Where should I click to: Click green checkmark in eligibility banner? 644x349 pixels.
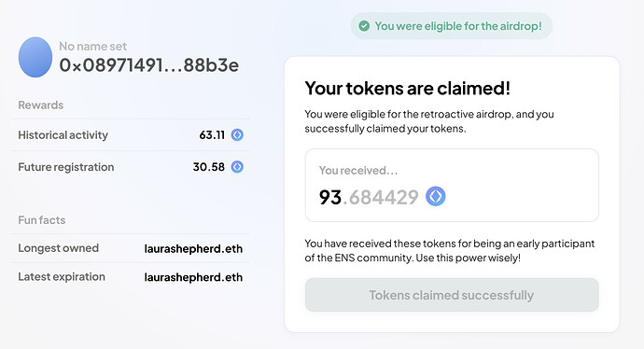click(364, 26)
